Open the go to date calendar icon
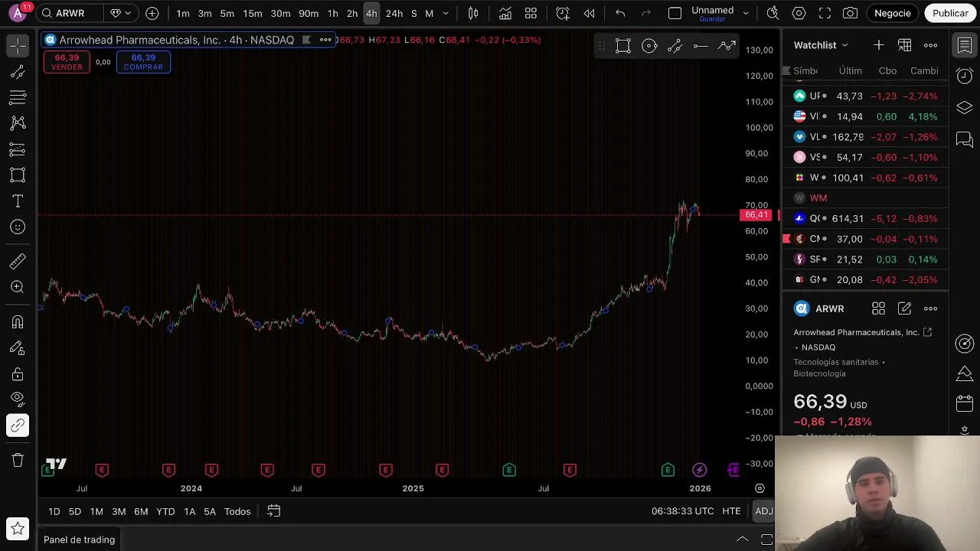The image size is (980, 551). pos(273,511)
